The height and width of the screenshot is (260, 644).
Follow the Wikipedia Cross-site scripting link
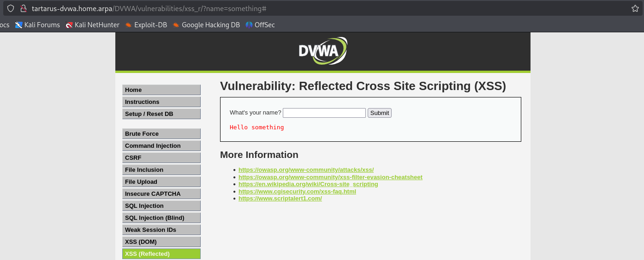(x=308, y=184)
